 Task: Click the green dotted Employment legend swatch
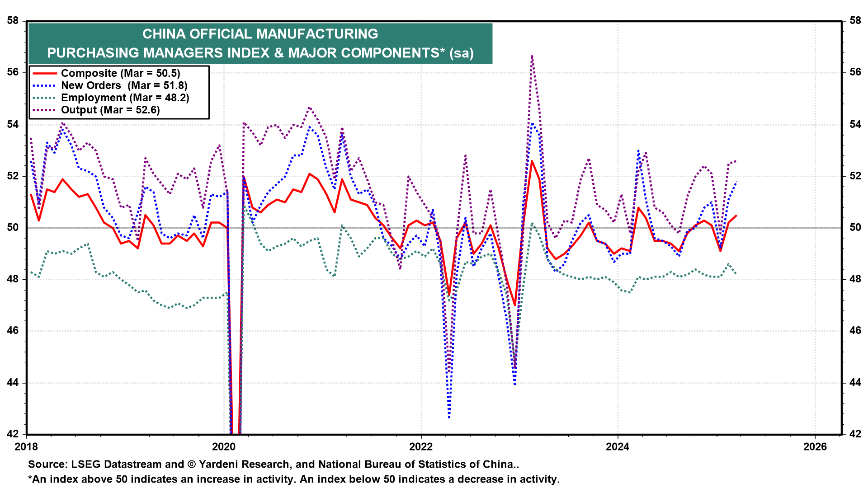[44, 98]
